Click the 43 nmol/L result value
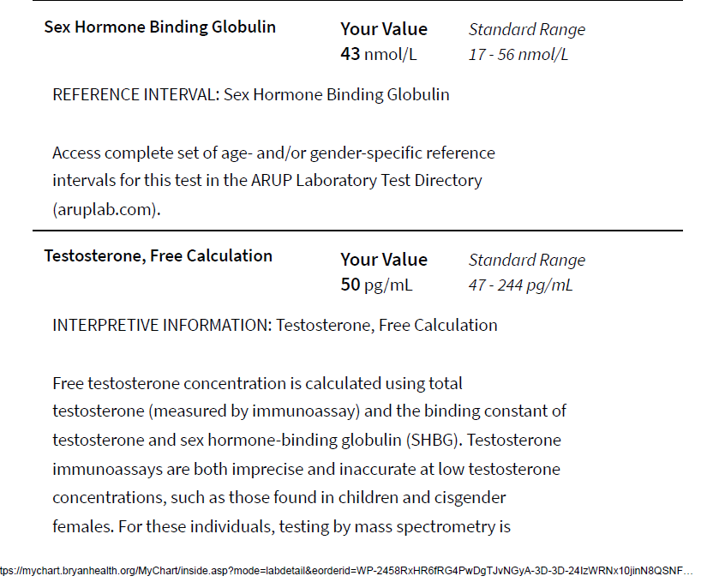 pyautogui.click(x=378, y=54)
